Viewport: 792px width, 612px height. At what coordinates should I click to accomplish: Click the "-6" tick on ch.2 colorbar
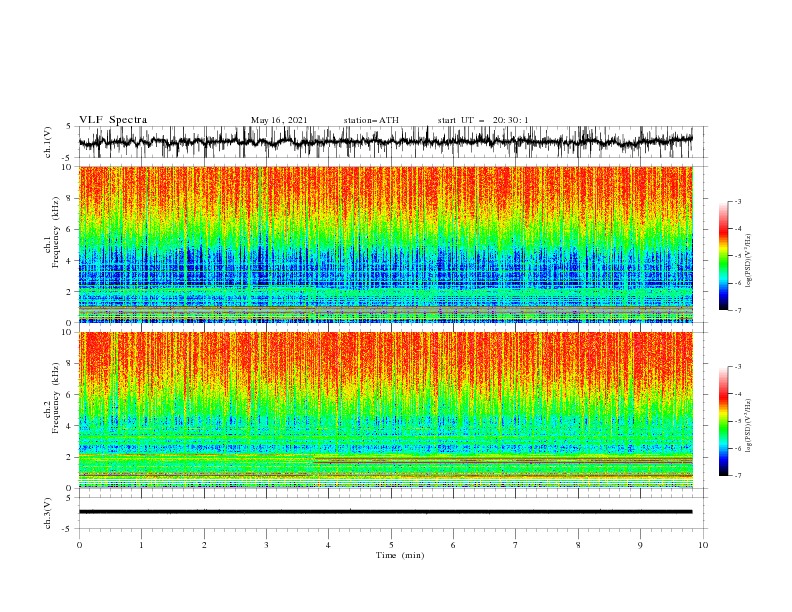738,448
